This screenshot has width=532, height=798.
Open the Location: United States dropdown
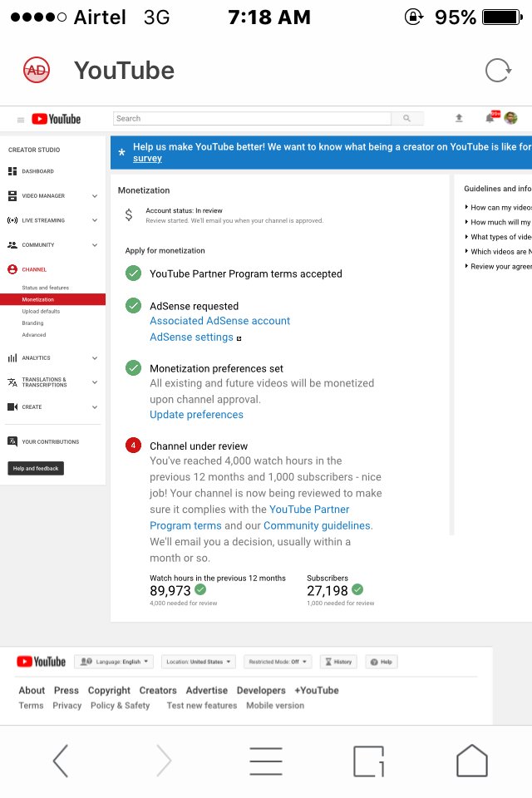(198, 662)
